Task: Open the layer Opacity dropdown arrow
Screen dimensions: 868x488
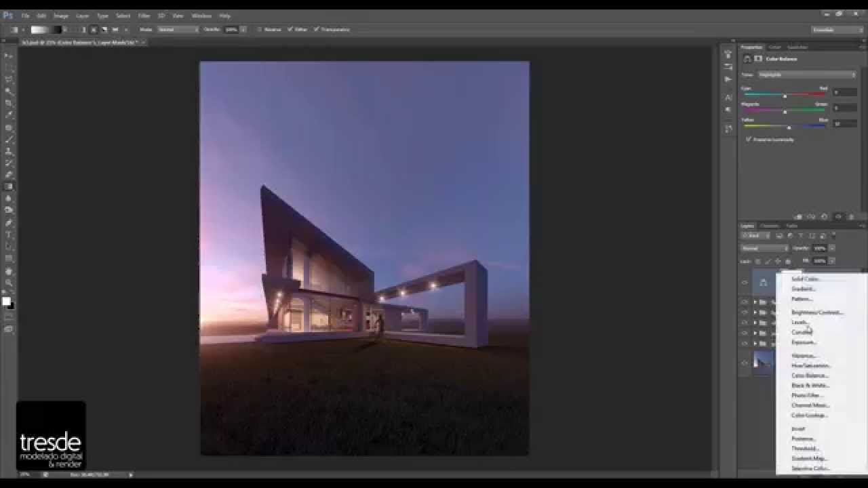Action: tap(832, 248)
